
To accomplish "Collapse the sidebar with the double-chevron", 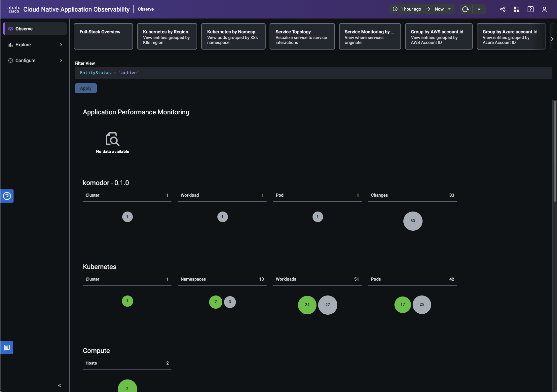I will [x=60, y=385].
